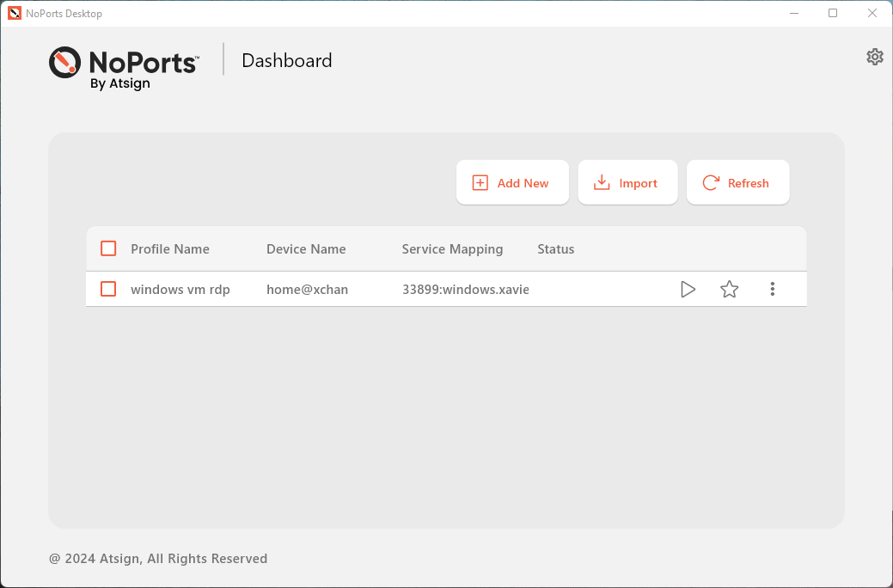The image size is (893, 588).
Task: Start the windows vm rdp connection
Action: [688, 290]
